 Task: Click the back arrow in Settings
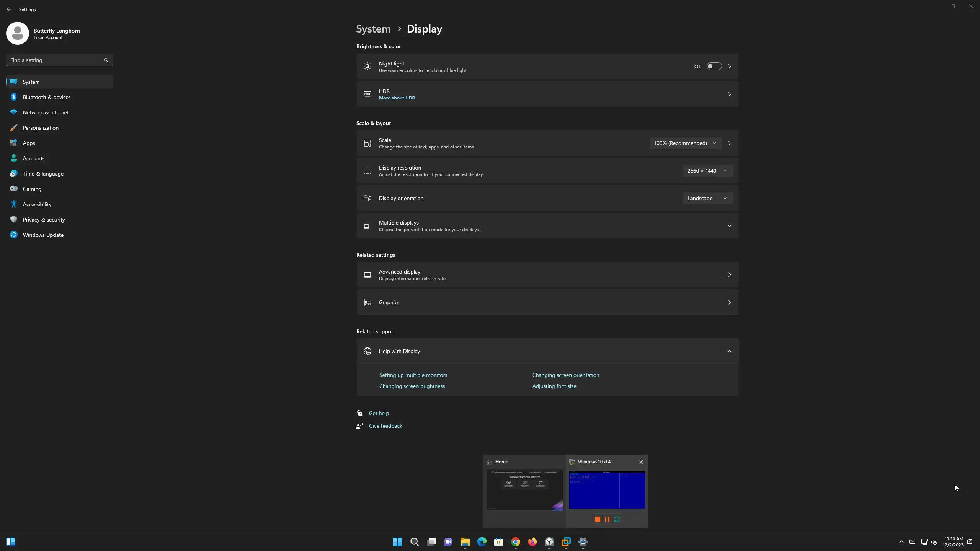[9, 9]
